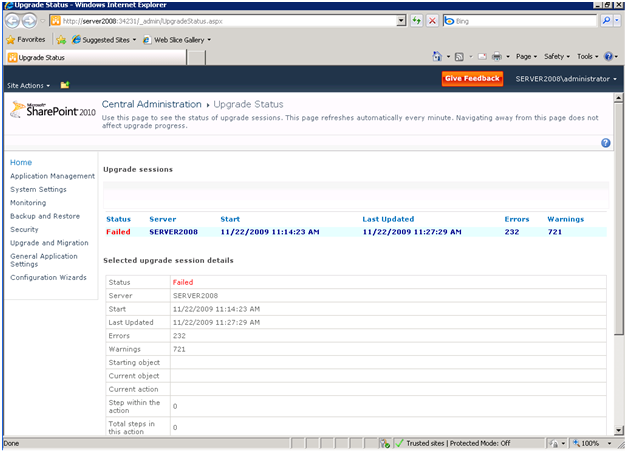Select the Failed status in session row
The image size is (628, 453).
click(118, 232)
